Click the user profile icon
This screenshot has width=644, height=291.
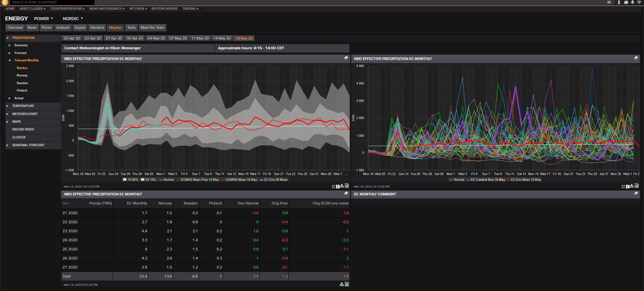click(619, 2)
